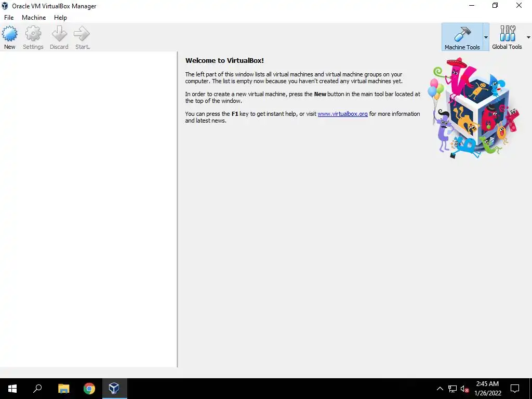Close the VirtualBox Manager window
Screen dimensions: 532x399
click(519, 5)
